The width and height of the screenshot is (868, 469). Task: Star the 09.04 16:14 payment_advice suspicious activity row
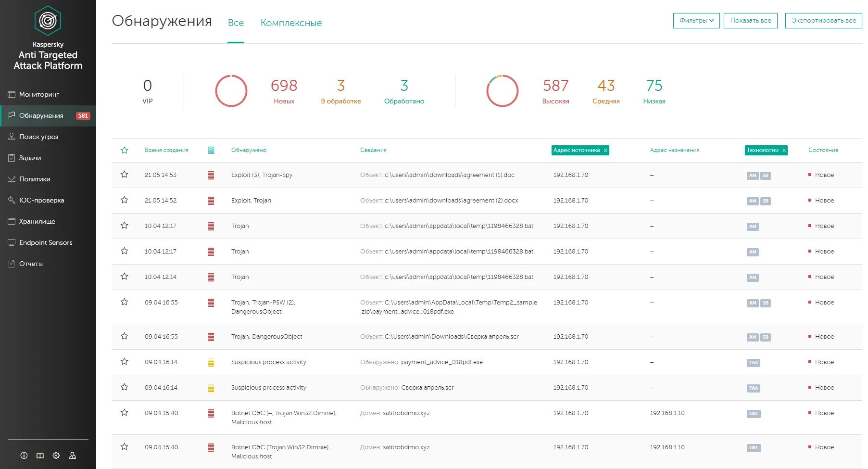125,362
